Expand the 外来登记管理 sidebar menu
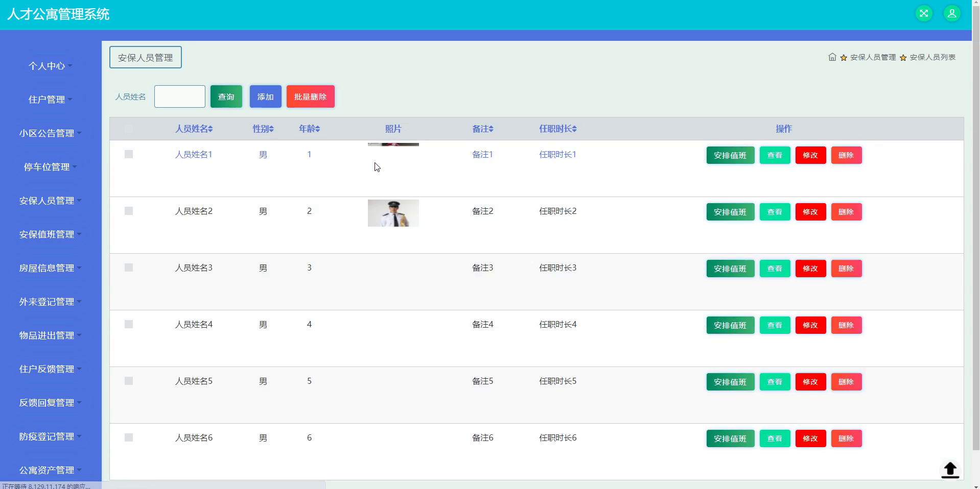The image size is (980, 489). point(51,302)
